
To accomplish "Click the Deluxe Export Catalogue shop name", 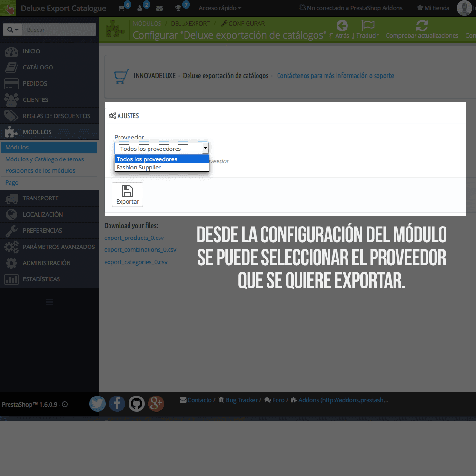I will pyautogui.click(x=63, y=8).
